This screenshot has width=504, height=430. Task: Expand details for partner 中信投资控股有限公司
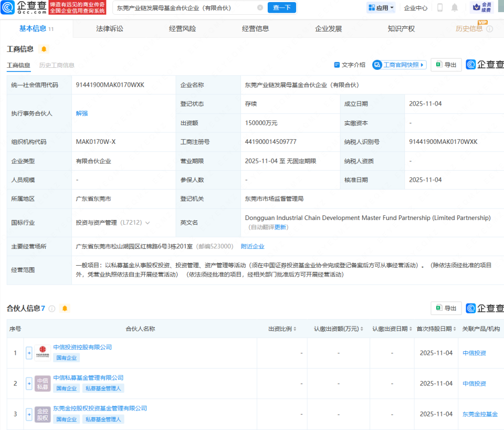point(29,353)
